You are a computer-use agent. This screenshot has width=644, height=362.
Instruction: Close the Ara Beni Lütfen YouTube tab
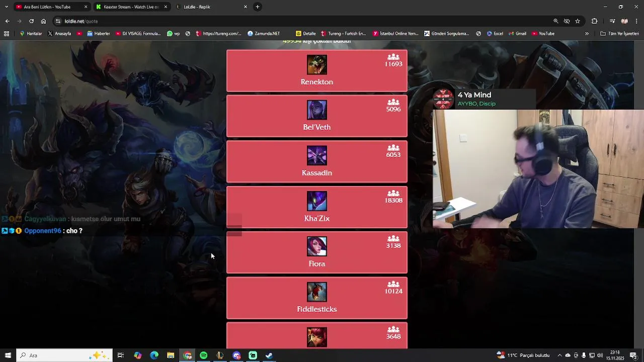point(86,7)
